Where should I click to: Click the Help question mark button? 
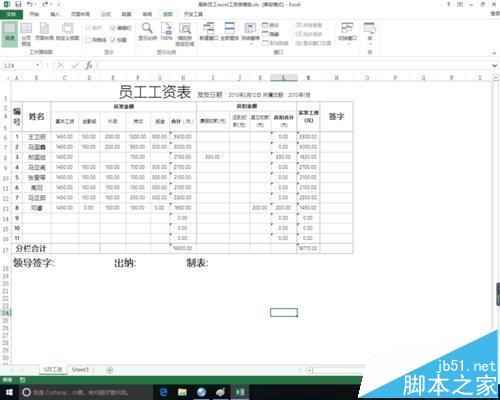pos(448,4)
